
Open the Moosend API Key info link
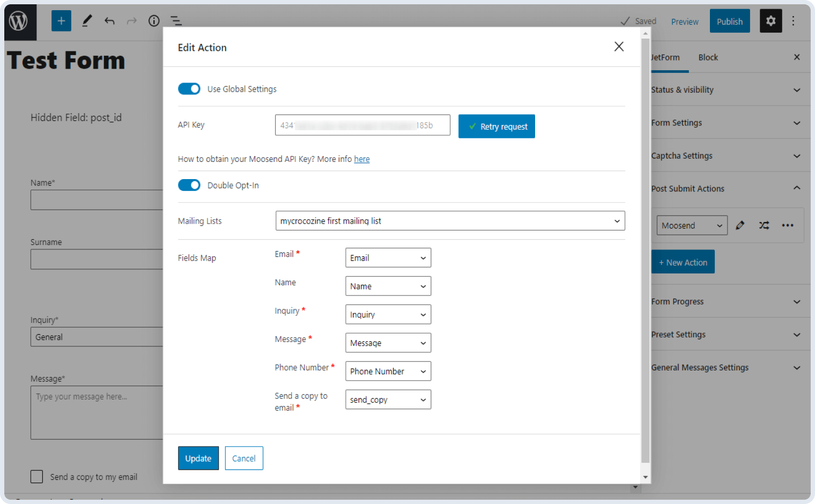[x=362, y=159]
